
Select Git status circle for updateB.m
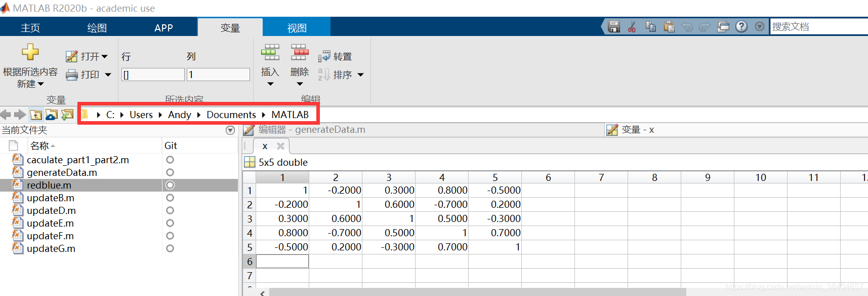pyautogui.click(x=170, y=198)
